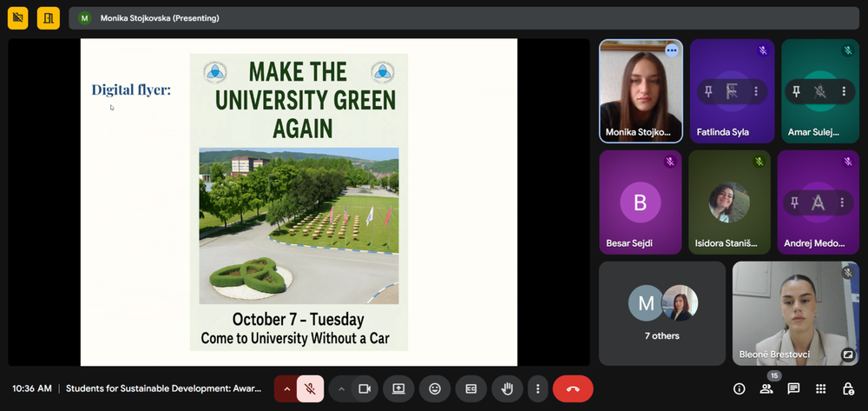Image resolution: width=868 pixels, height=411 pixels.
Task: Raise your hand in the meeting
Action: [x=507, y=388]
